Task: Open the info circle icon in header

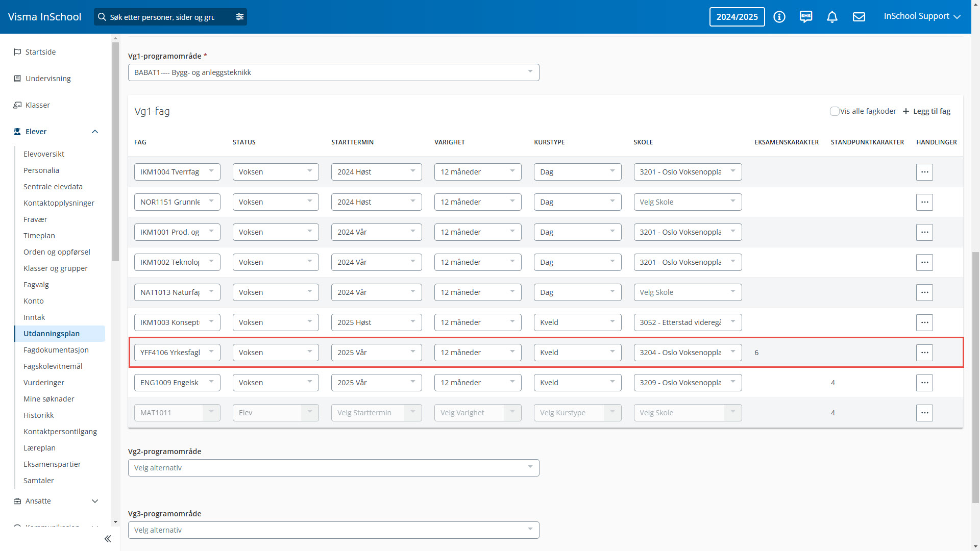Action: [x=779, y=17]
